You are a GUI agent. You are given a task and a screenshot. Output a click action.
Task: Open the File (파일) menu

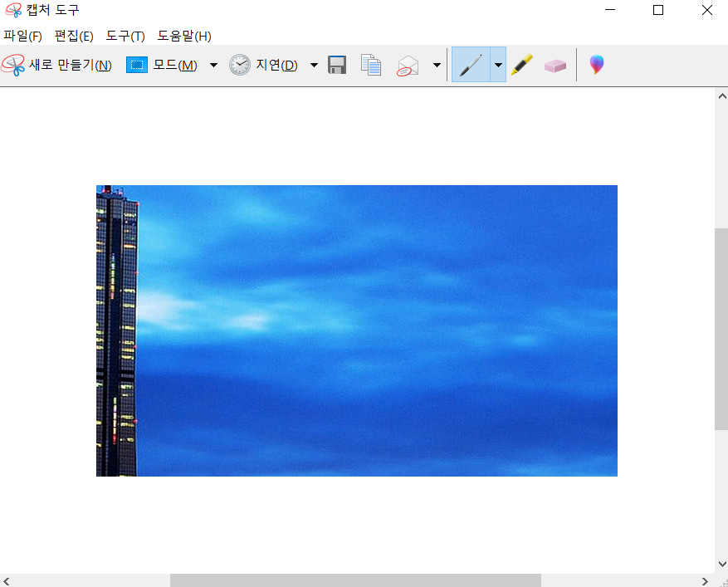click(22, 36)
